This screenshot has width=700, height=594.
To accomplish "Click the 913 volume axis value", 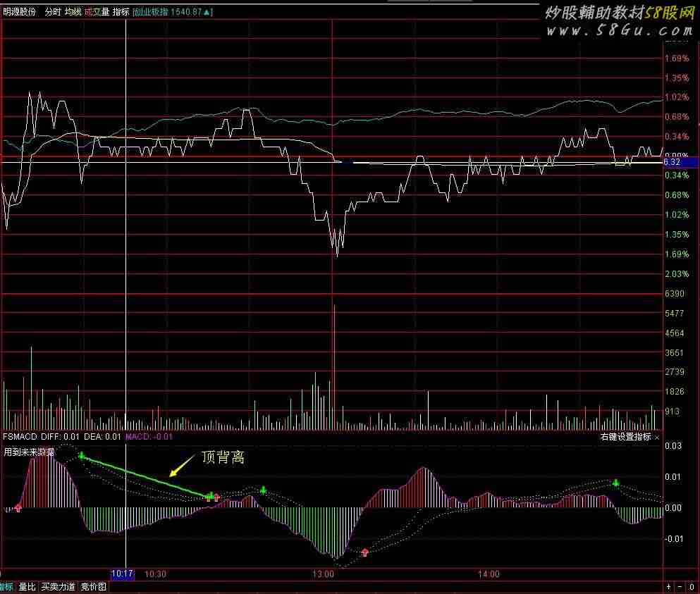I will (x=673, y=412).
